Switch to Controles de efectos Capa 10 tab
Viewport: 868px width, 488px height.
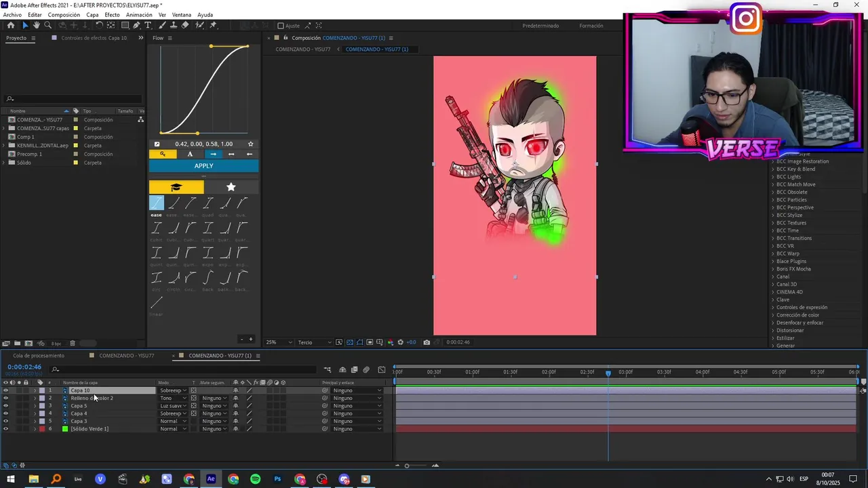pos(94,38)
